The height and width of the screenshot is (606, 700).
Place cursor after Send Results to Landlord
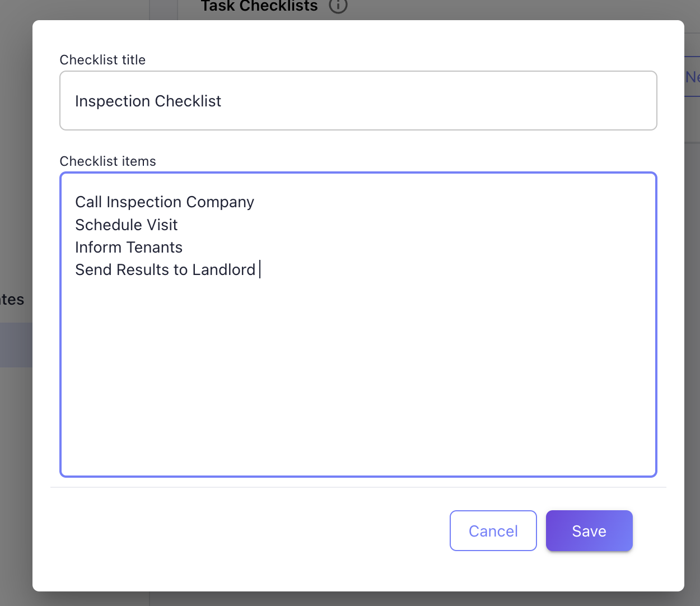(259, 269)
